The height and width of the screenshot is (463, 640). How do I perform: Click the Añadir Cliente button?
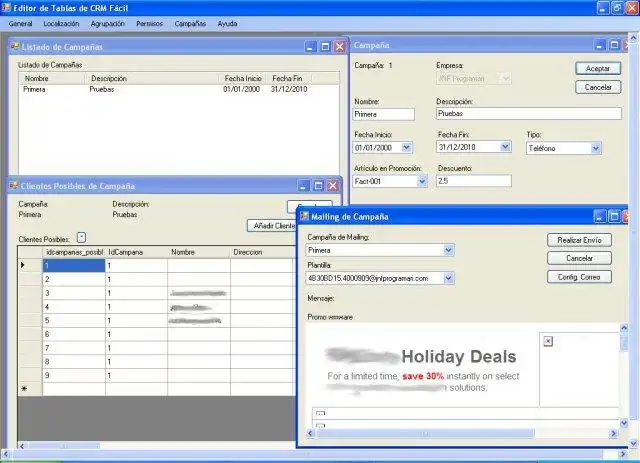tap(272, 225)
